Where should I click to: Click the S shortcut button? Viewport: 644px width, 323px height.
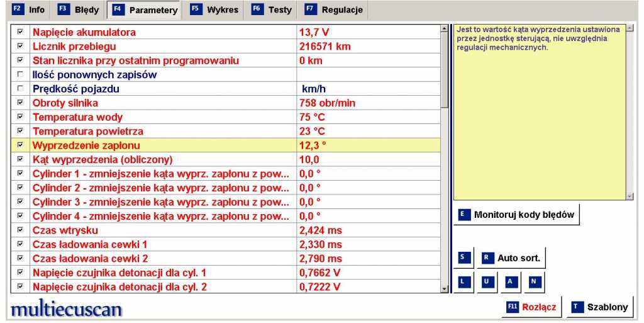[465, 258]
